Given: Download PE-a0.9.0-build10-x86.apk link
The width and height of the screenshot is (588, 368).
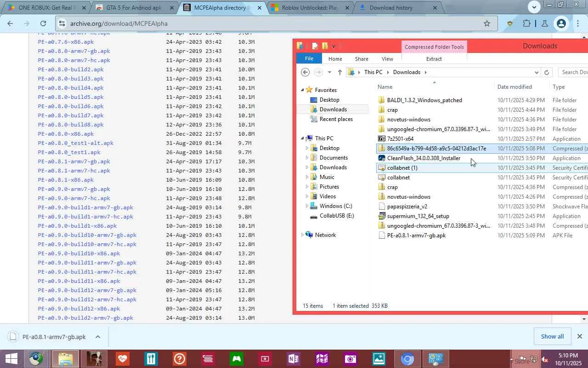Looking at the screenshot, I should pyautogui.click(x=79, y=253).
